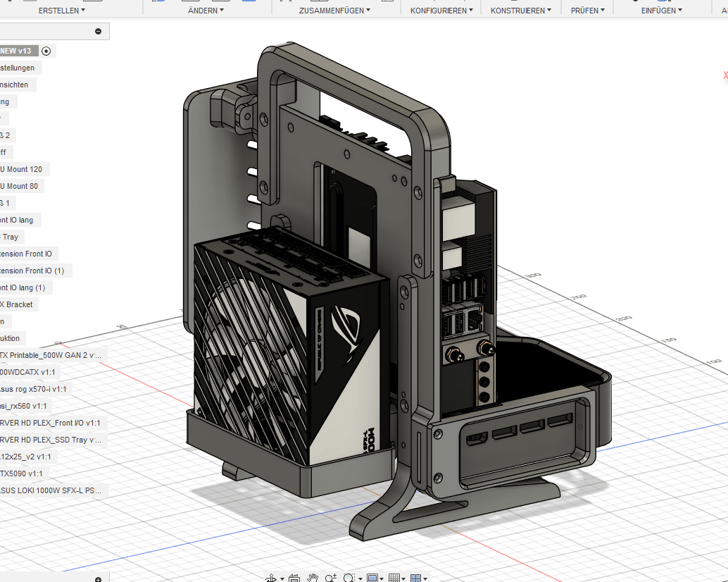Select the 'U Mount 120' browser item
728x582 pixels.
[x=23, y=169]
